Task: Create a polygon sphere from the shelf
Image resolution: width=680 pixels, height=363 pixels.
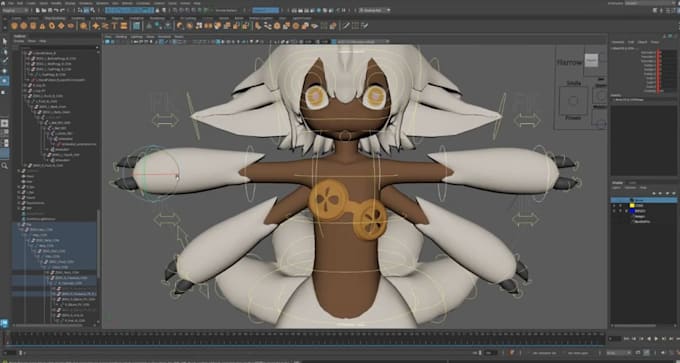Action: 14,26
